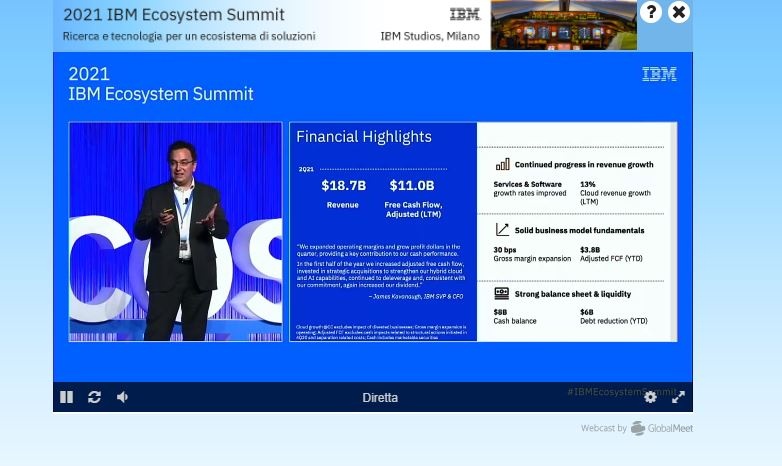Click the 2021 IBM Ecosystem Summit banner title
This screenshot has height=466, width=782.
tap(174, 15)
